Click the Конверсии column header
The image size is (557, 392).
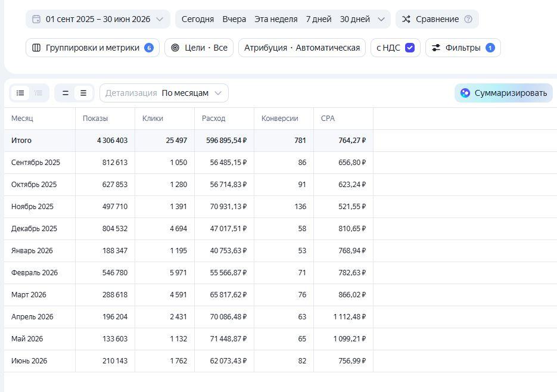tap(279, 119)
